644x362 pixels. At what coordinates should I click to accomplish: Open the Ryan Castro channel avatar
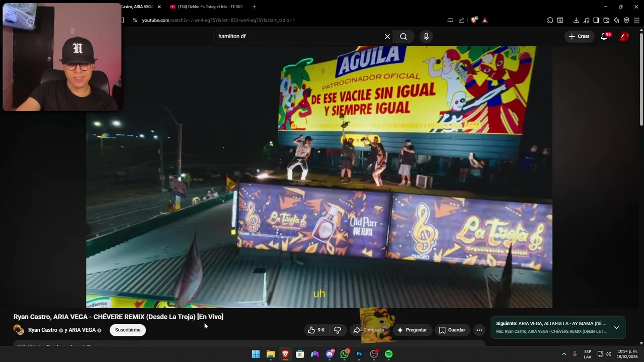pyautogui.click(x=19, y=330)
